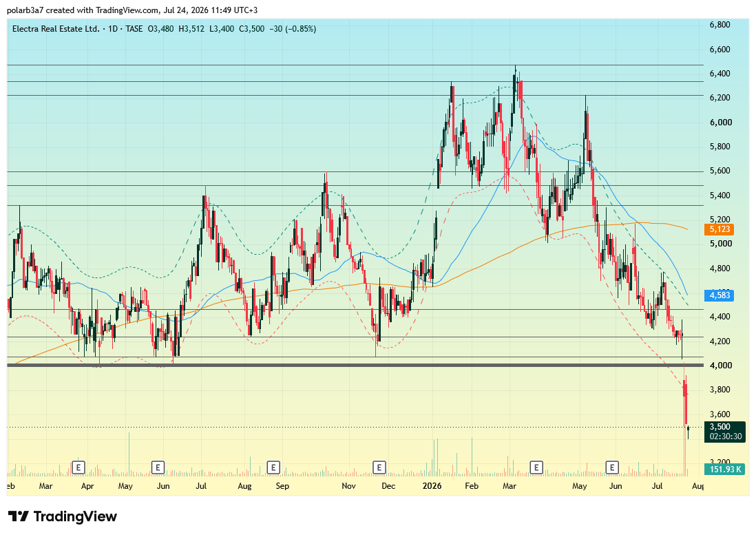Click the 5,800 price axis label

coord(720,147)
